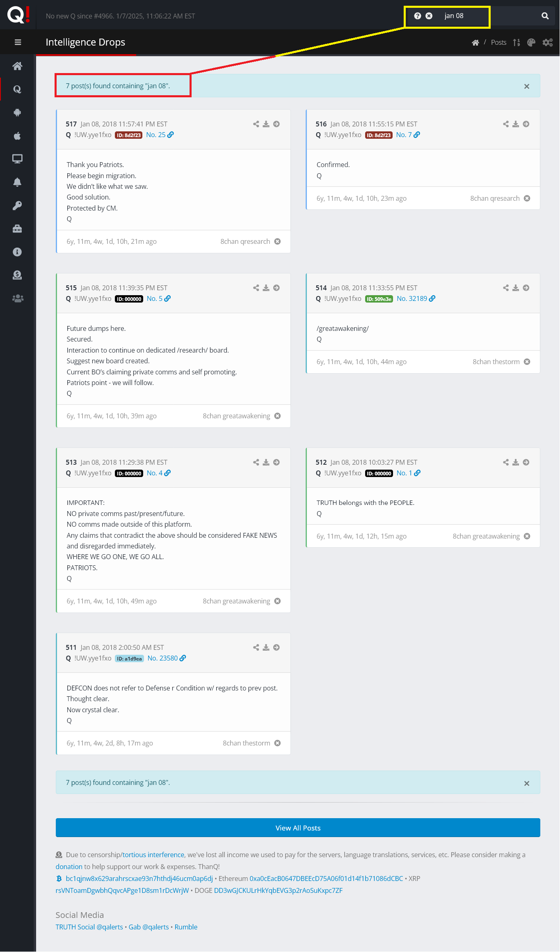
Task: Click the search help question icon
Action: [418, 16]
